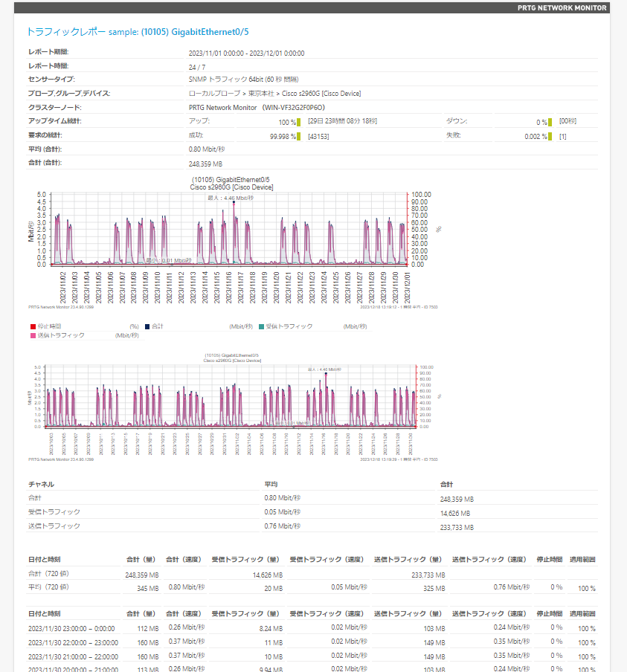Click the アップタイム統計 label

click(55, 121)
